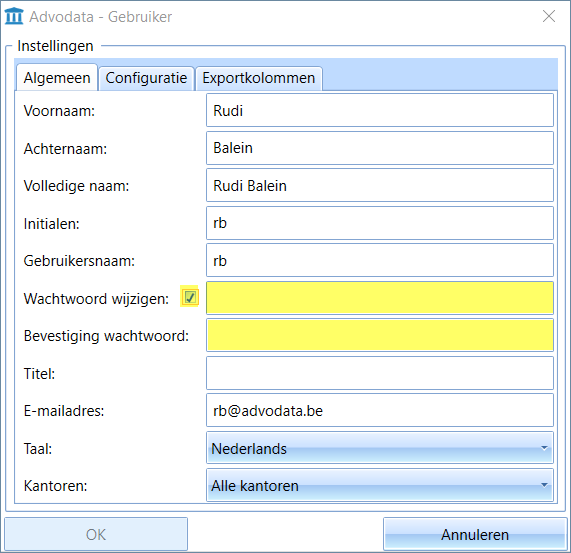Click the Initialen text field
This screenshot has height=553, width=571.
pos(380,223)
